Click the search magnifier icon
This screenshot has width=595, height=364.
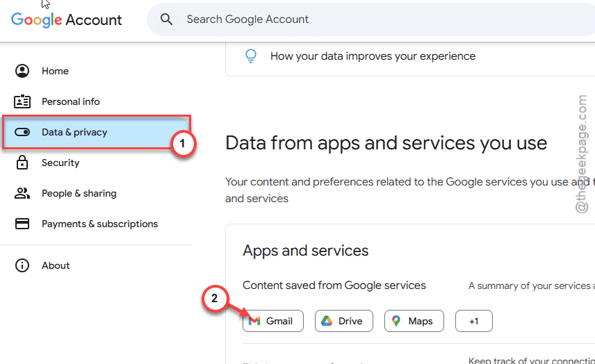(x=166, y=19)
